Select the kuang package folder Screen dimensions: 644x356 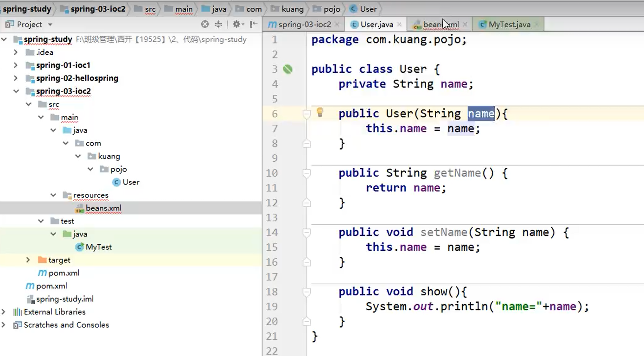[x=104, y=156]
